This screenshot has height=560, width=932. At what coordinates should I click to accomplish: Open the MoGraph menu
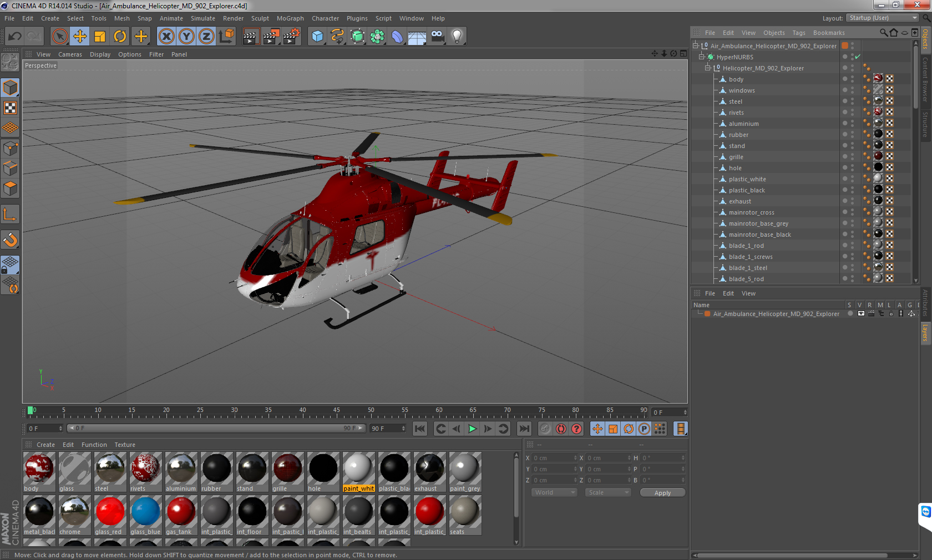(x=290, y=18)
